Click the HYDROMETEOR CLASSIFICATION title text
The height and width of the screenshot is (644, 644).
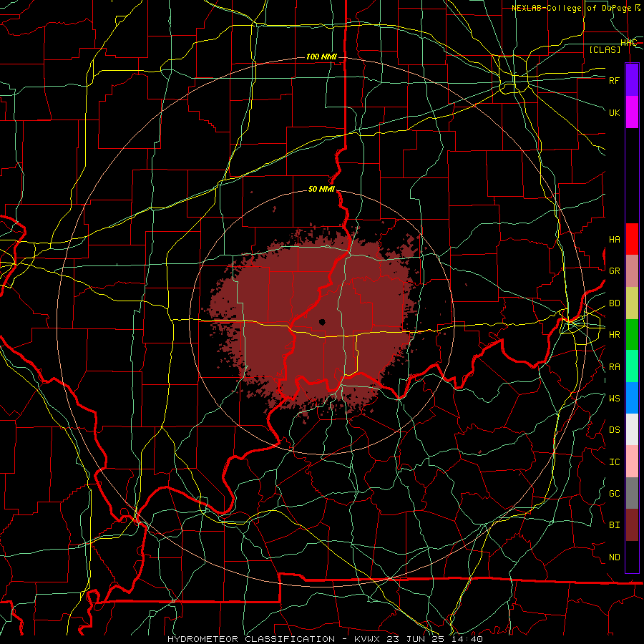[x=251, y=639]
